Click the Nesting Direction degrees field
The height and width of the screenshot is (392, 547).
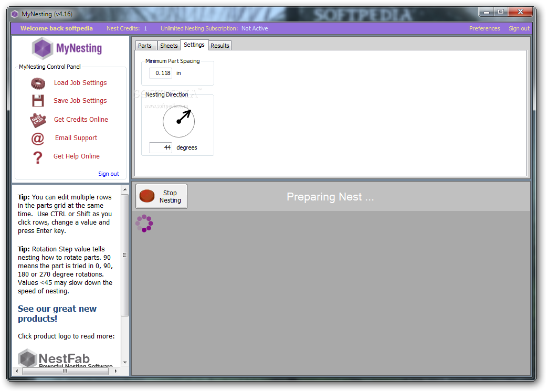[161, 147]
